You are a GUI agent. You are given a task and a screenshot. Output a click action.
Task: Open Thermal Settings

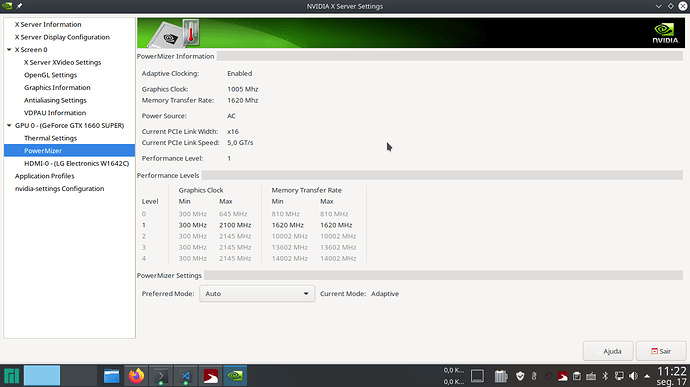click(50, 138)
